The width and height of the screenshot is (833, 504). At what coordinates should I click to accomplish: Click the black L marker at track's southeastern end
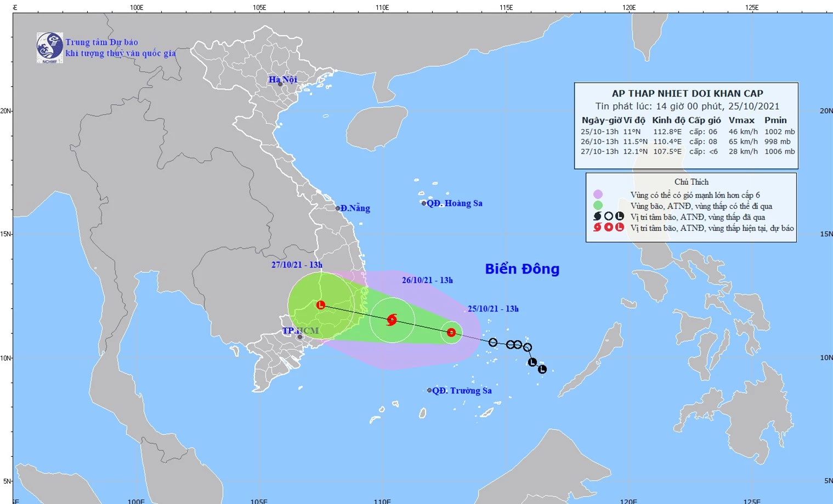[542, 369]
